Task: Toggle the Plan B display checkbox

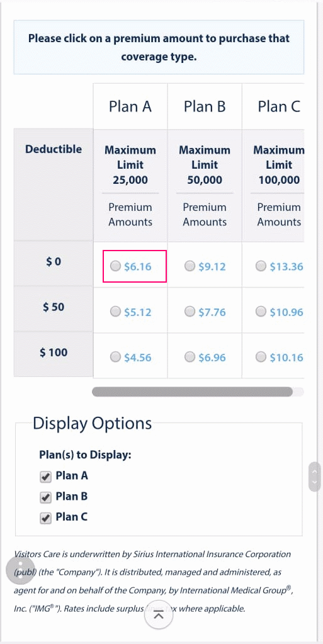Action: (x=45, y=497)
